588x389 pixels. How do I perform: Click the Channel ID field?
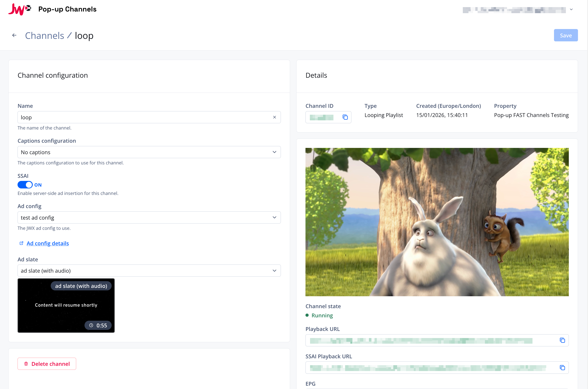(x=328, y=117)
